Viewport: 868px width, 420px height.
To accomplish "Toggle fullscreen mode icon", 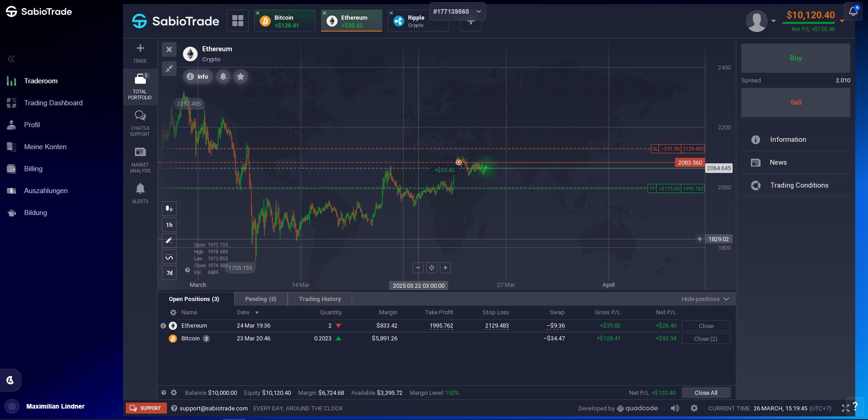I will pos(845,408).
